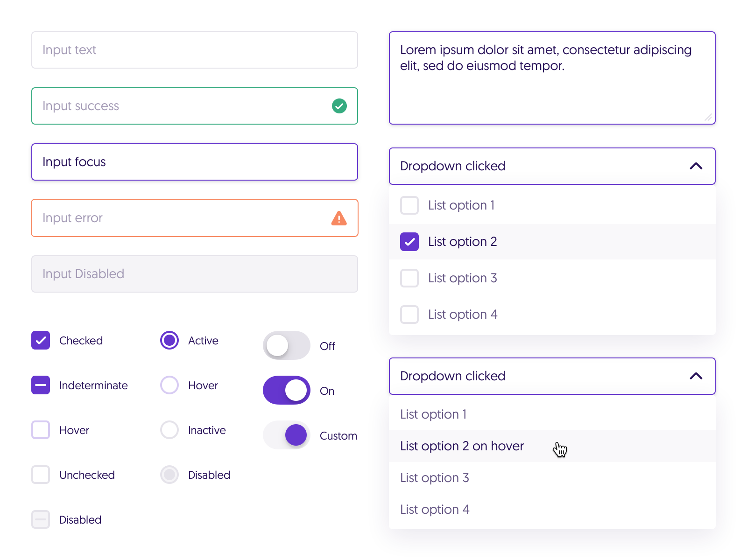The height and width of the screenshot is (560, 747).
Task: Click inside the 'Input text' field
Action: pos(194,50)
